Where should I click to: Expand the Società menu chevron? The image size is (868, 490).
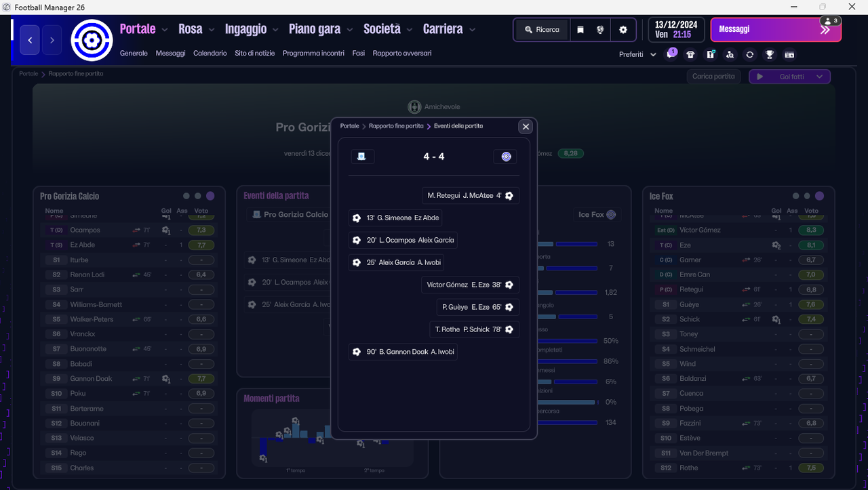pyautogui.click(x=410, y=30)
